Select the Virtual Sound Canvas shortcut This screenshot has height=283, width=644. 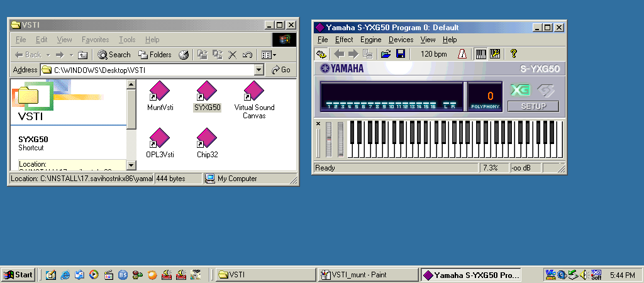pos(254,100)
